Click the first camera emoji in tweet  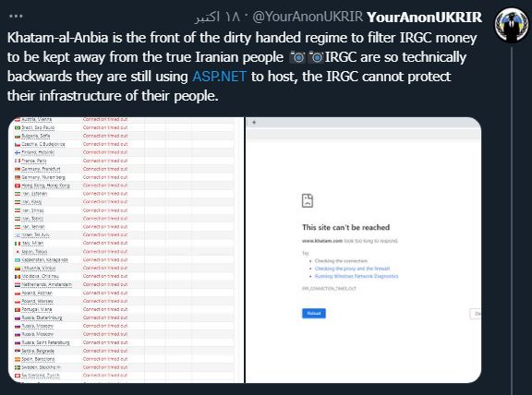[297, 57]
